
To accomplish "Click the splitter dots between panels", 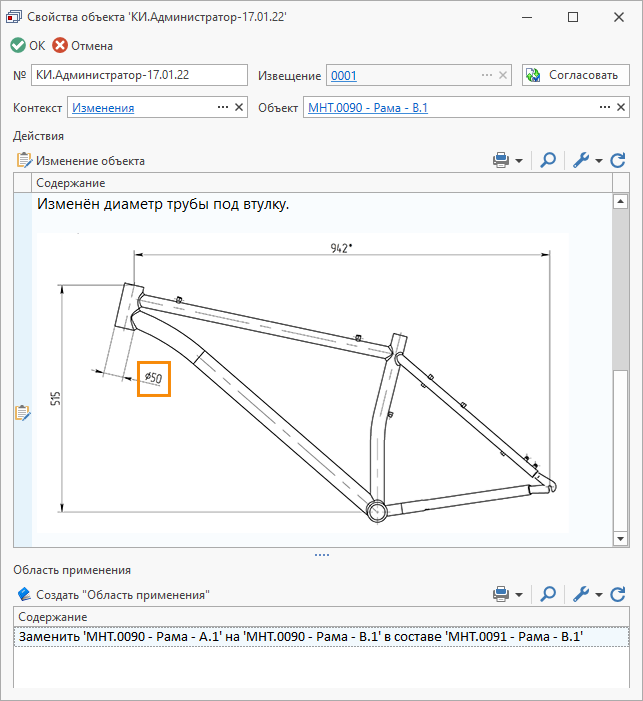I will 322,555.
